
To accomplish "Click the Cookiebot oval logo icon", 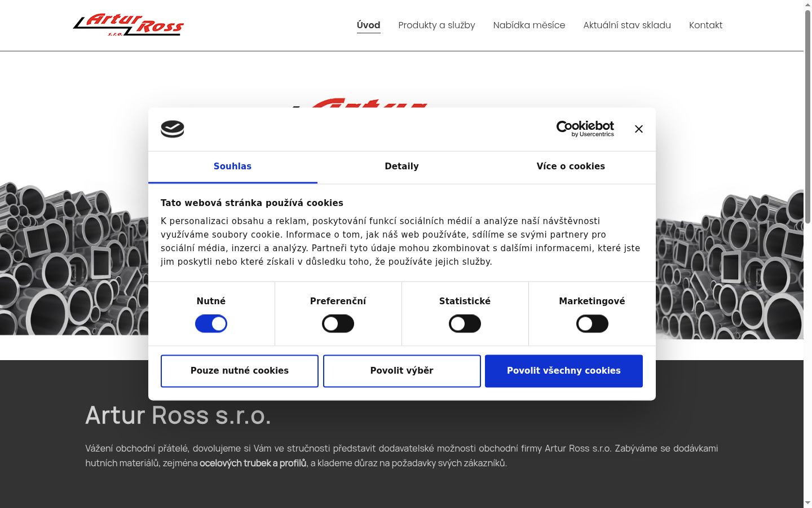I will coord(173,129).
